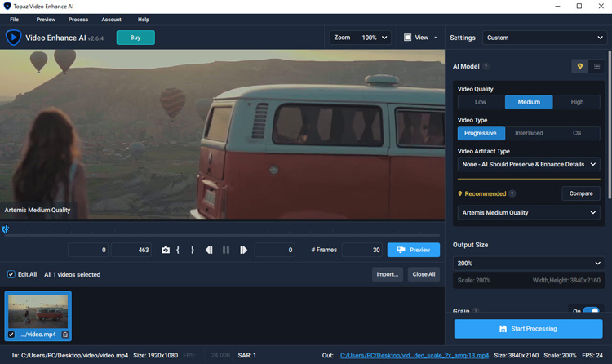The width and height of the screenshot is (612, 364).
Task: Select Interlaced video type
Action: coord(529,133)
